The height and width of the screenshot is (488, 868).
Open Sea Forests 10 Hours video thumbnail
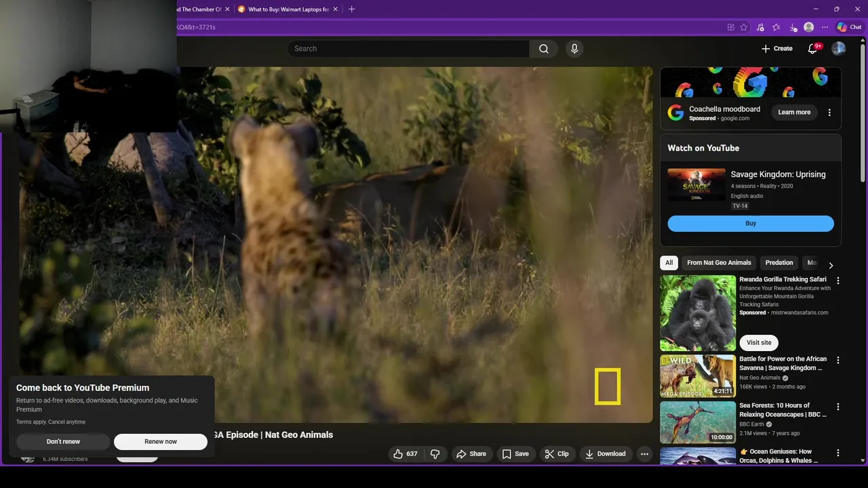tap(698, 422)
